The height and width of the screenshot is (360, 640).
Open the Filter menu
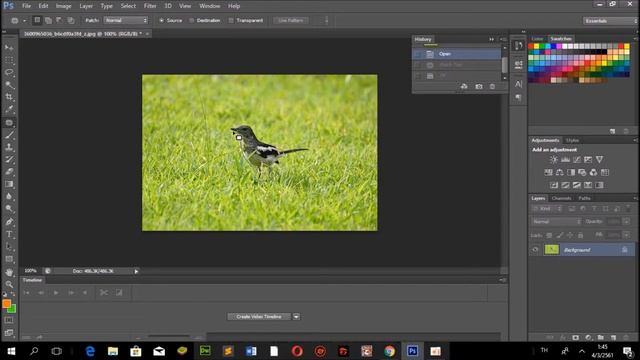click(x=150, y=6)
